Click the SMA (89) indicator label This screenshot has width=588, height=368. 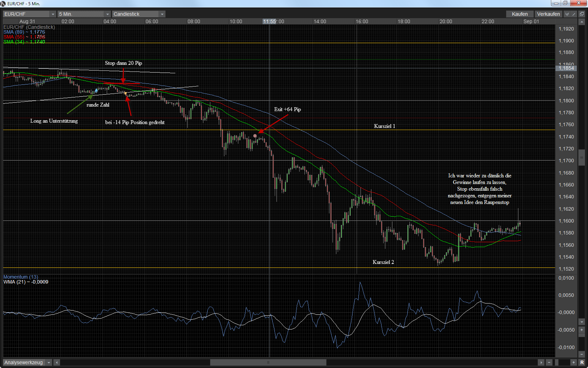24,32
